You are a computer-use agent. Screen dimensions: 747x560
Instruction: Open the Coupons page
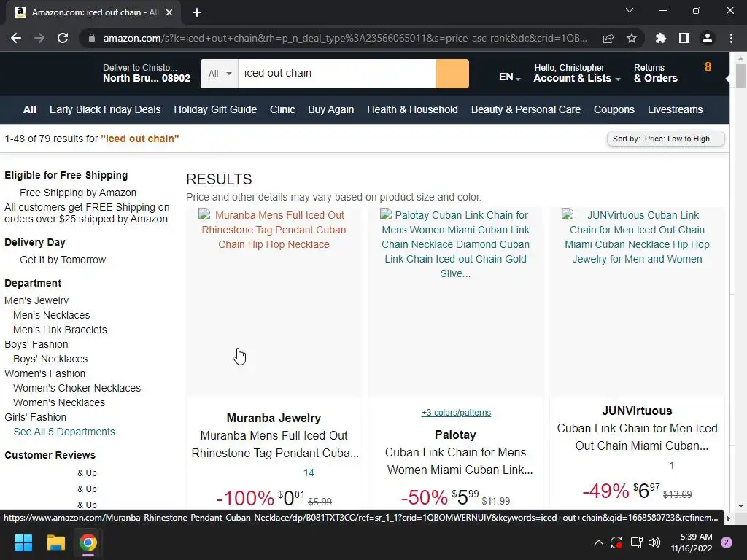(x=614, y=109)
